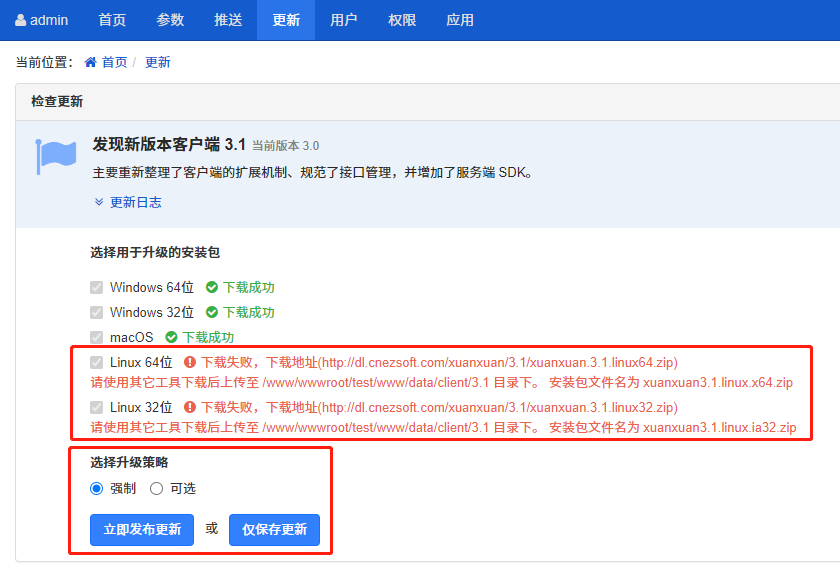Click the home icon in breadcrumb
Image resolution: width=840 pixels, height=564 pixels.
click(x=91, y=62)
